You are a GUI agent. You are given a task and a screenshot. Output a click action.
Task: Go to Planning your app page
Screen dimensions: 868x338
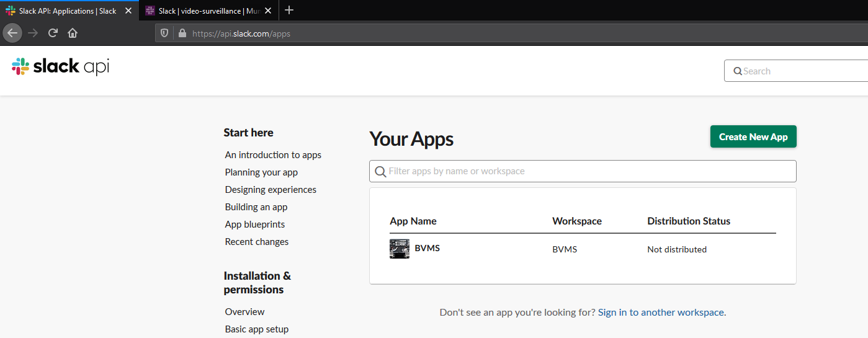click(x=261, y=172)
